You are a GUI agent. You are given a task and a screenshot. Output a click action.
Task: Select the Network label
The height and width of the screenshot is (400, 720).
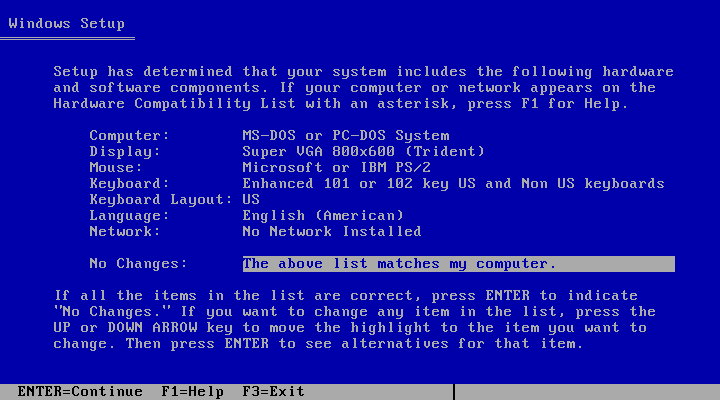124,231
